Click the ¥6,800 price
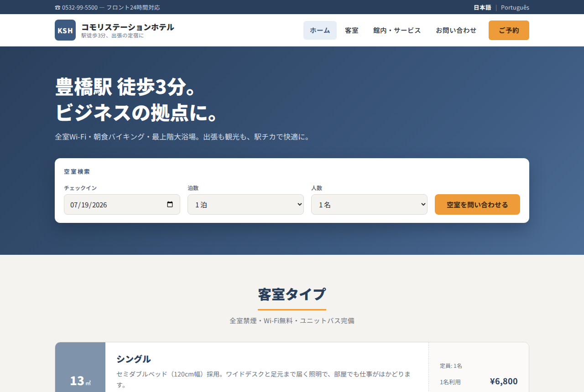This screenshot has height=392, width=584. [x=504, y=382]
